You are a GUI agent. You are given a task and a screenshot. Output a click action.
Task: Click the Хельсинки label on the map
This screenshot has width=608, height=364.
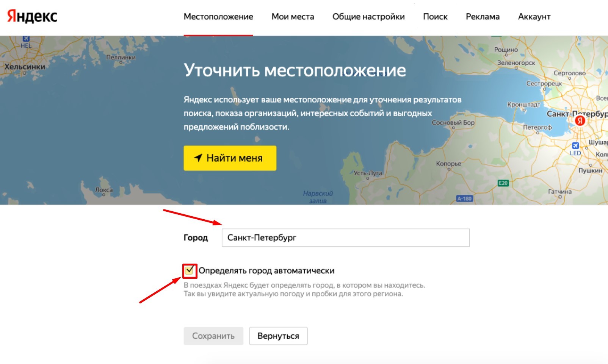coord(25,67)
